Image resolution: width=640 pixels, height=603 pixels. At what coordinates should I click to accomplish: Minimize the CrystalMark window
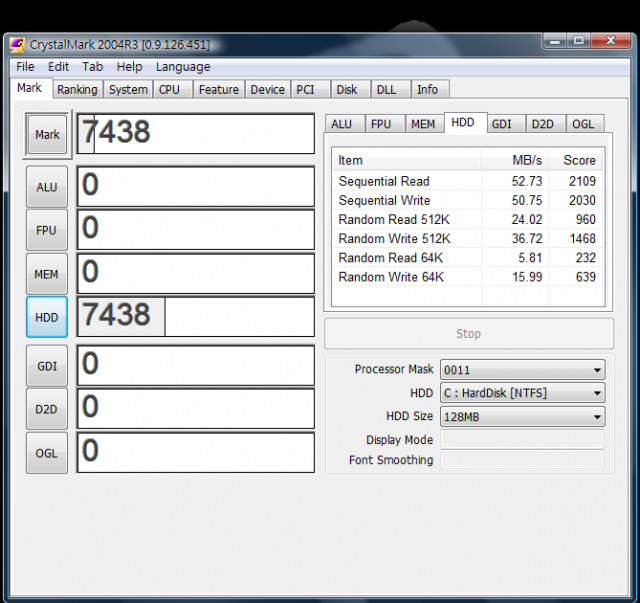pyautogui.click(x=555, y=41)
